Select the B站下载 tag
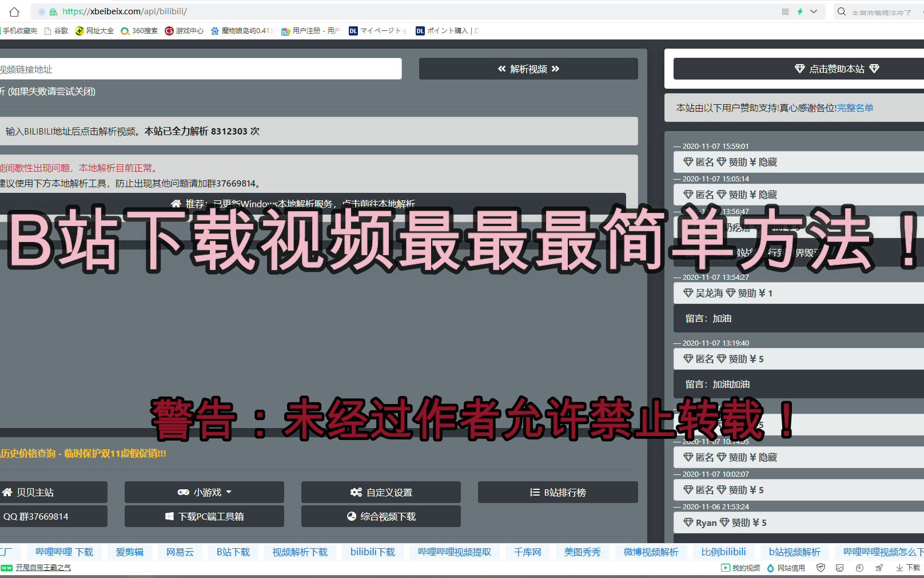The height and width of the screenshot is (578, 924). pyautogui.click(x=233, y=552)
